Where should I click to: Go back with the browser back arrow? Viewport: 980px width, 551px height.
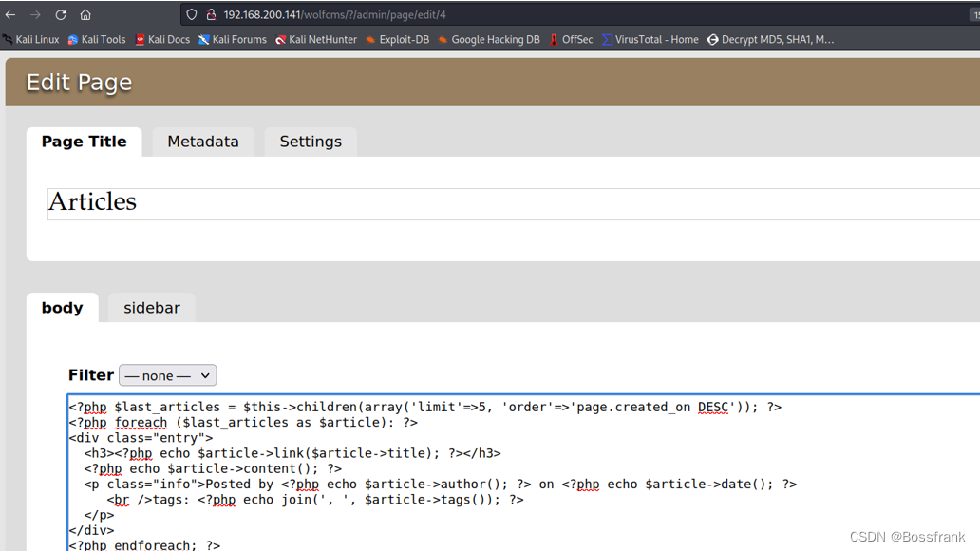pos(10,14)
